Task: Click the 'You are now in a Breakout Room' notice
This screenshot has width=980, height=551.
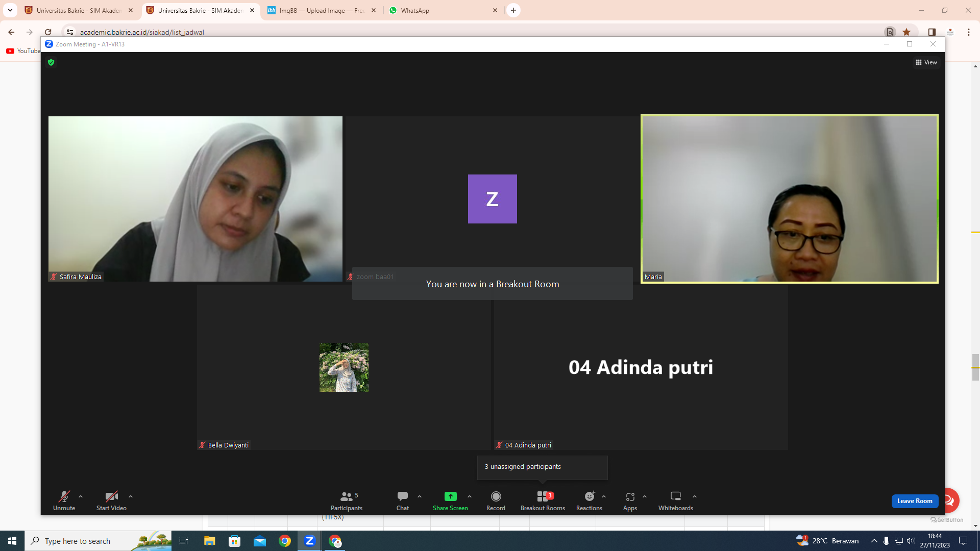Action: (493, 284)
